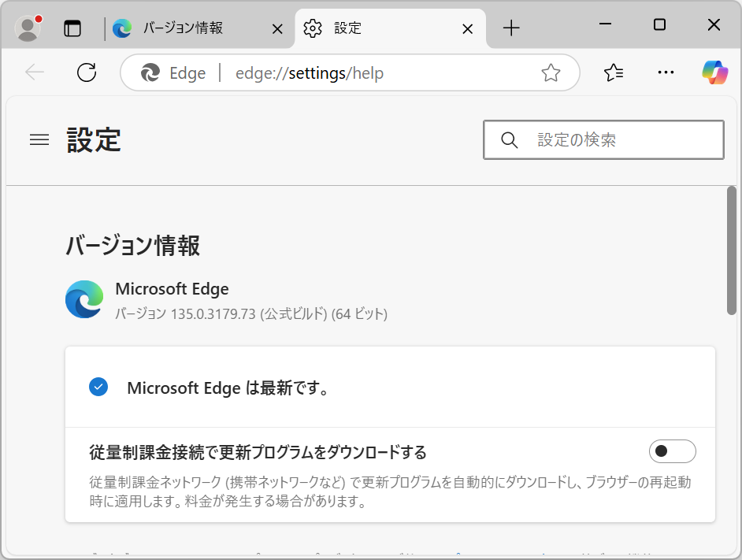This screenshot has width=742, height=560.
Task: Add the page to favorites via star icon
Action: pyautogui.click(x=551, y=72)
